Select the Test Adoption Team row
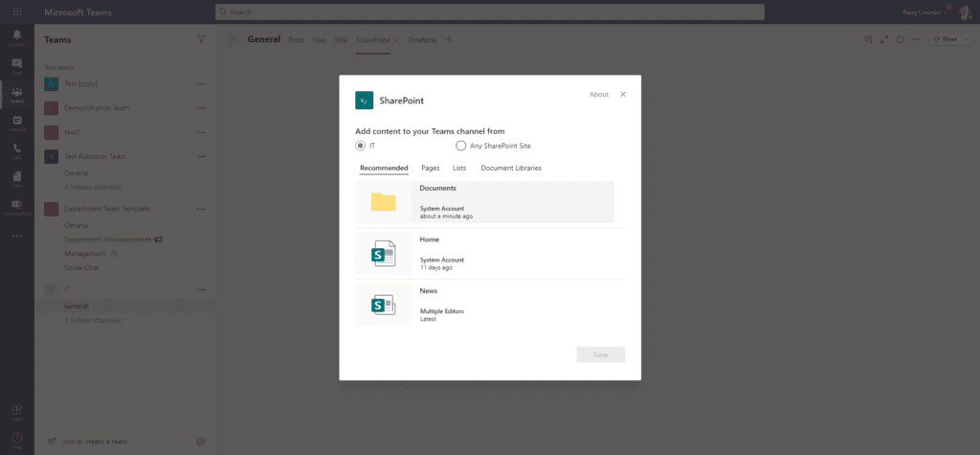The width and height of the screenshot is (980, 455). point(125,156)
